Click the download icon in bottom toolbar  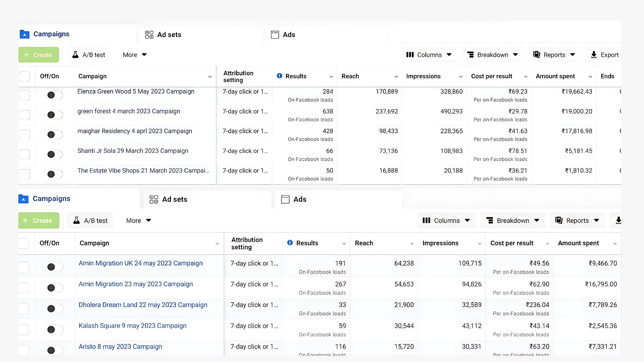(619, 220)
